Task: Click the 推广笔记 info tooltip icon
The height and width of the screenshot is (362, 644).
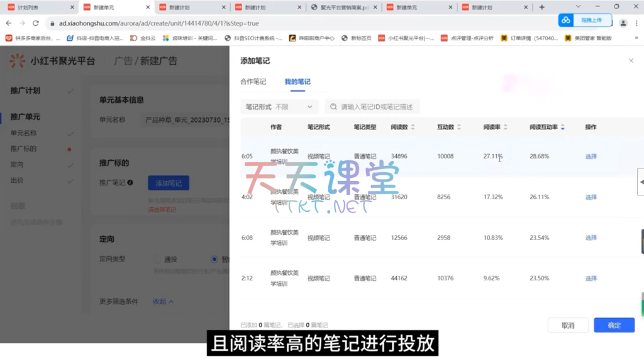Action: point(130,183)
